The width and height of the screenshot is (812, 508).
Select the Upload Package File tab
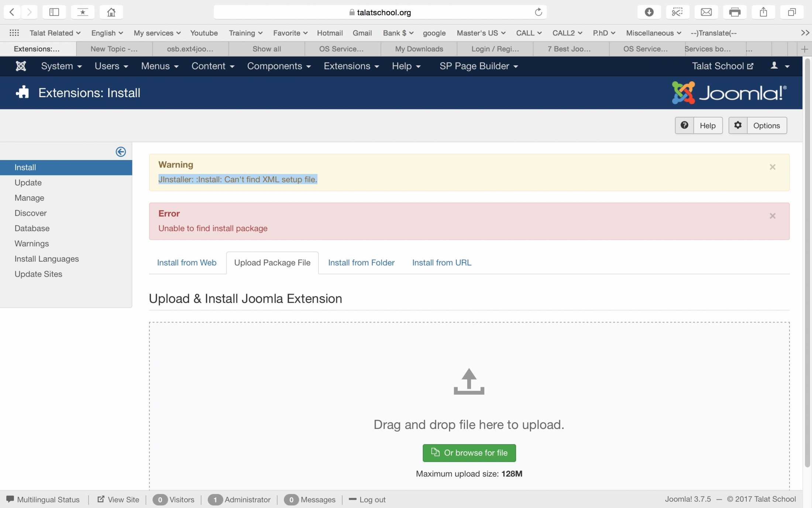coord(272,263)
